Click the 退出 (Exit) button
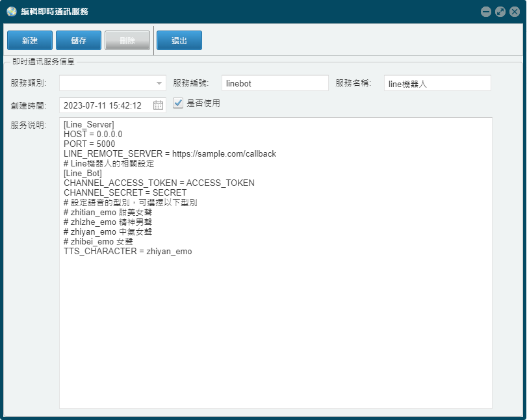 (x=179, y=40)
